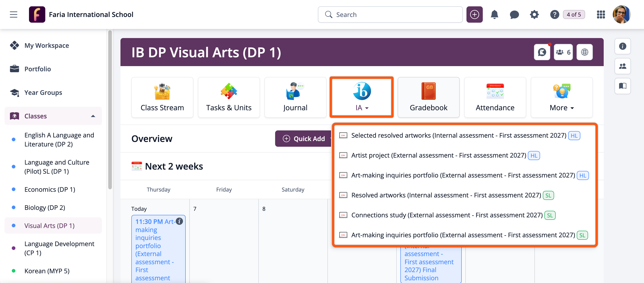
Task: Open Biology (DP 2) class link
Action: [x=45, y=208]
